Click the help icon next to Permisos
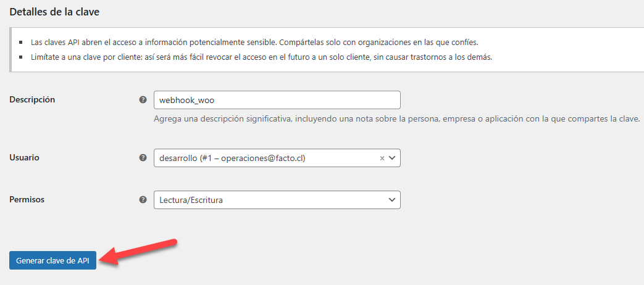 click(x=143, y=200)
